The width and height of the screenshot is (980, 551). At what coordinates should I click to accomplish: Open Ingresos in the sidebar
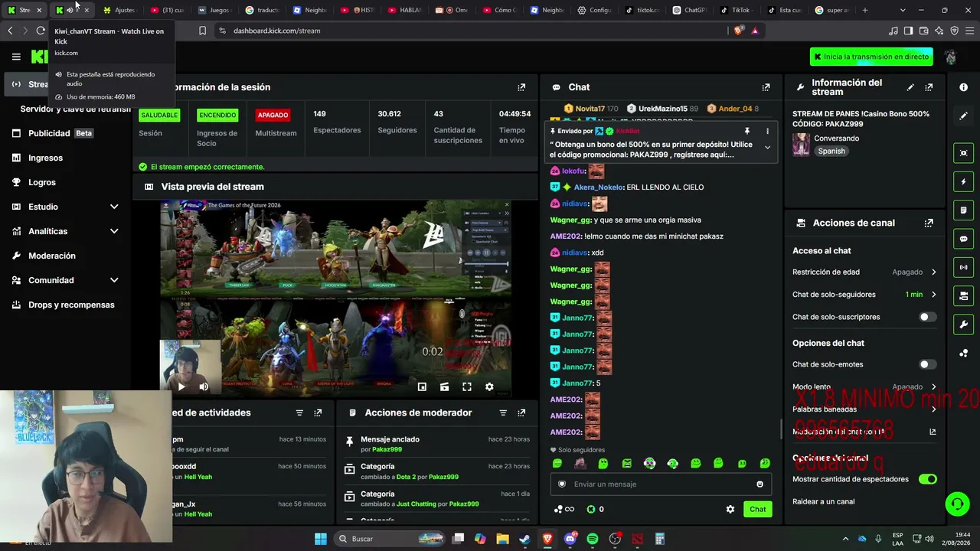(x=65, y=158)
